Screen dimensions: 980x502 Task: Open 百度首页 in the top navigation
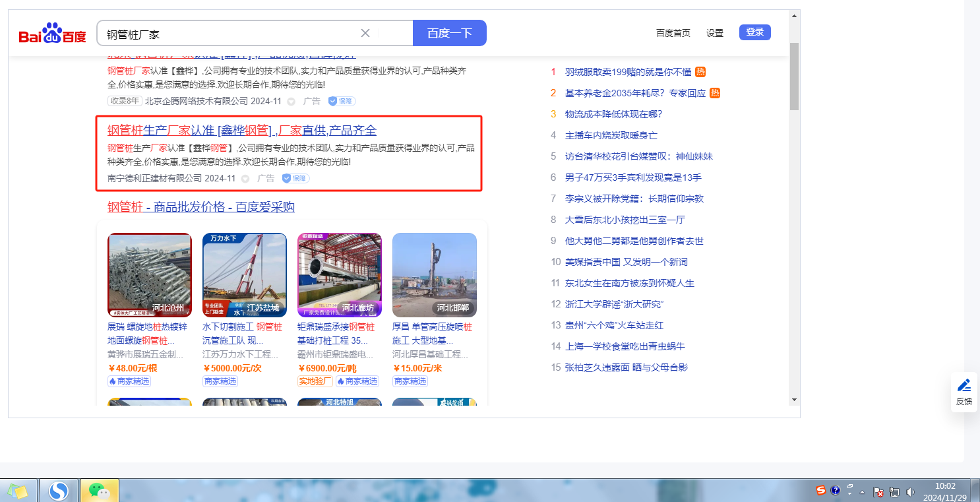tap(673, 33)
